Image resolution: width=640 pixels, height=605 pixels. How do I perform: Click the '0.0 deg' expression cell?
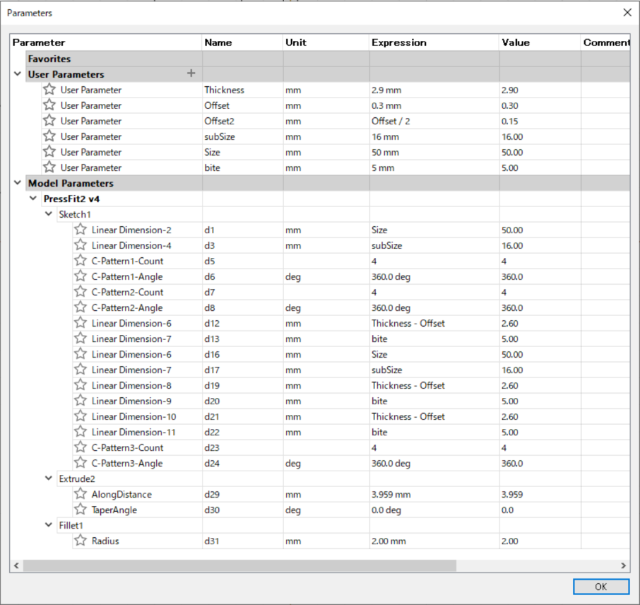[x=434, y=510]
